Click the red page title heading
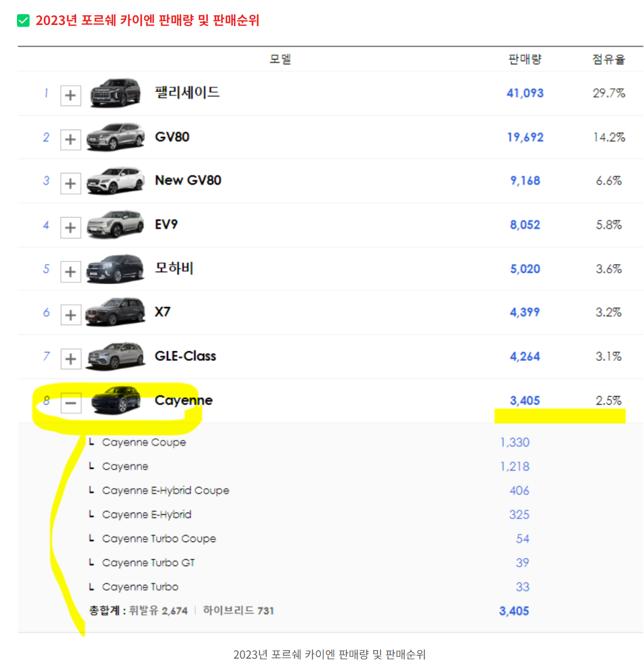The image size is (644, 670). pos(147,20)
